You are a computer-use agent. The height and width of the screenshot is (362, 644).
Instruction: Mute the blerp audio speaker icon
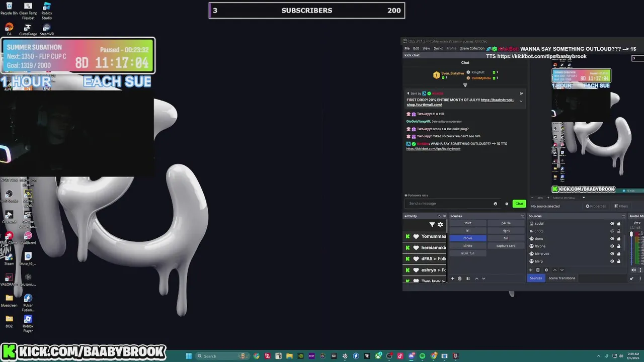[633, 270]
